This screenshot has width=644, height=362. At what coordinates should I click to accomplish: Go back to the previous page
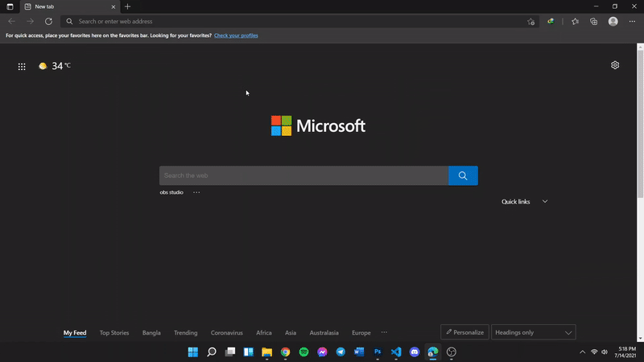pos(11,22)
